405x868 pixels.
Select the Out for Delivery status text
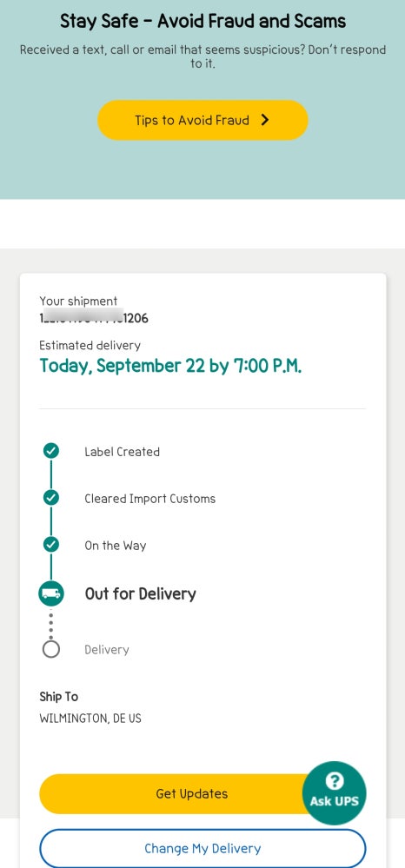pyautogui.click(x=140, y=594)
